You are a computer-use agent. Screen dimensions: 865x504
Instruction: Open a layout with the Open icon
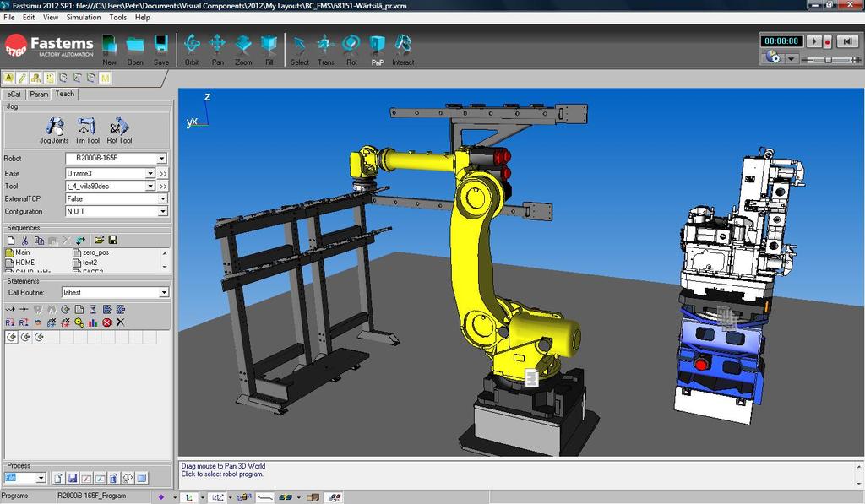point(134,49)
